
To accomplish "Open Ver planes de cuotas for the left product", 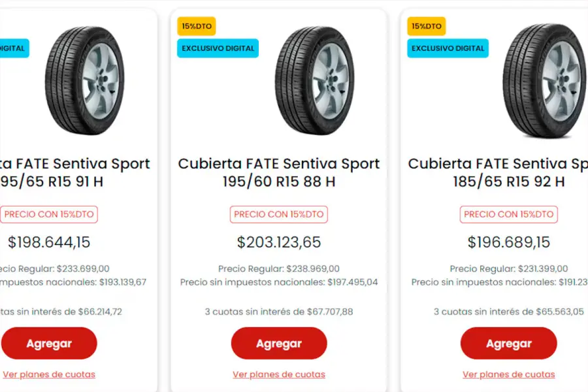I will pyautogui.click(x=49, y=374).
